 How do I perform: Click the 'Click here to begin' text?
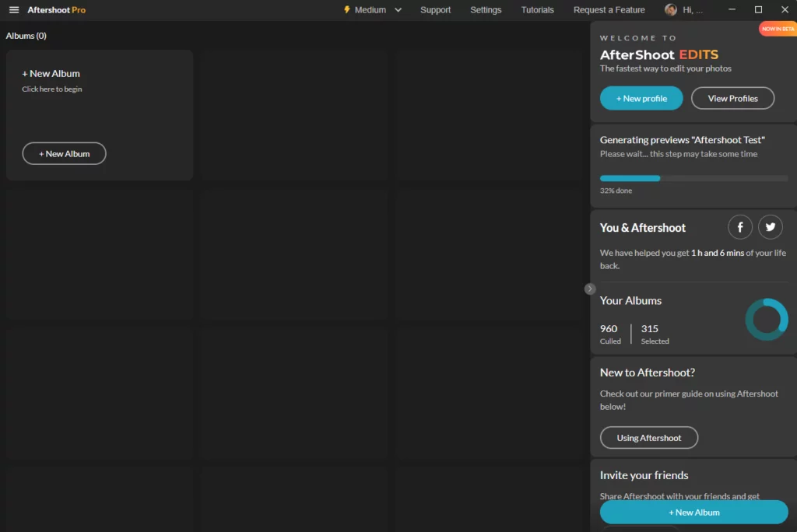[52, 89]
